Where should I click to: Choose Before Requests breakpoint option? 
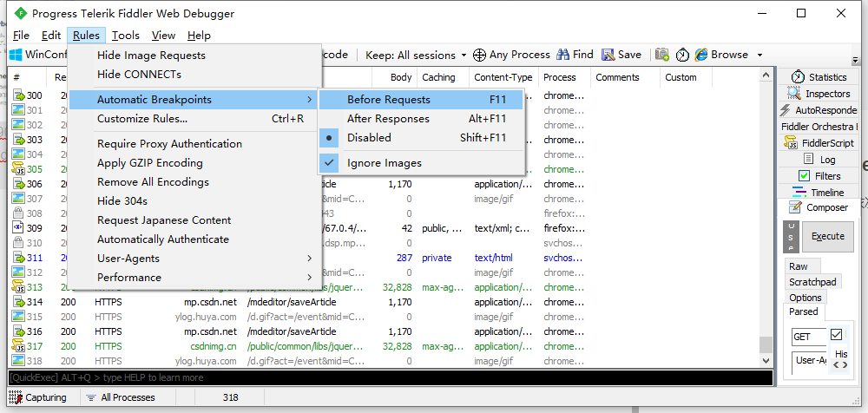click(x=422, y=100)
